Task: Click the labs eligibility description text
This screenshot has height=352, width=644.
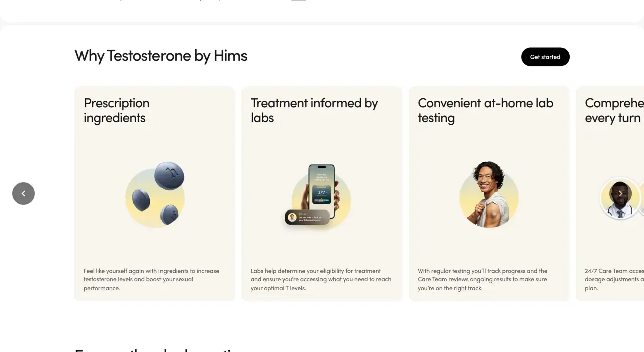Action: [x=321, y=279]
